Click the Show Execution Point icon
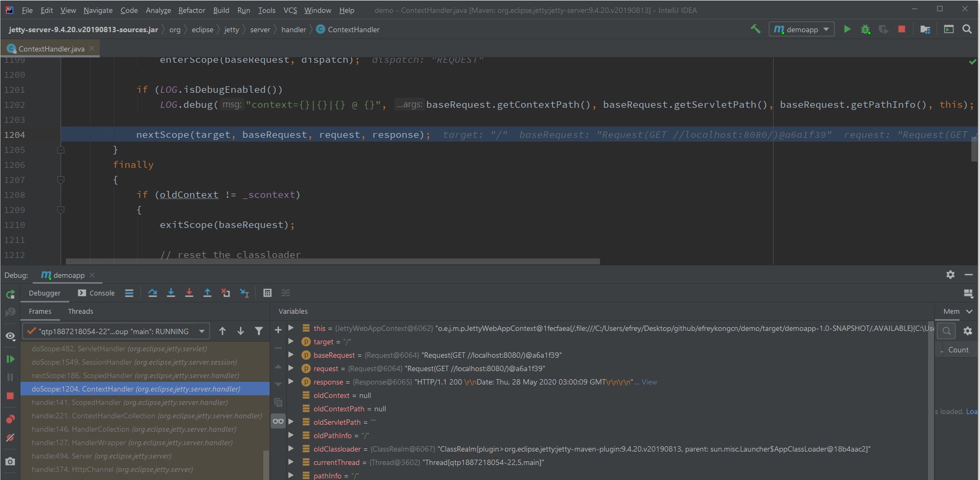Screen dimensions: 980x480 pyautogui.click(x=129, y=293)
